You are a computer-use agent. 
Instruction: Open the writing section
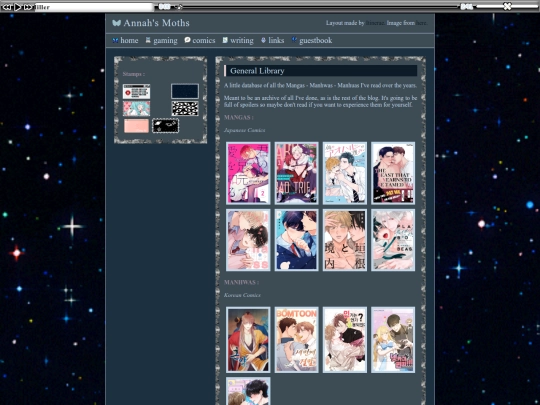point(242,41)
